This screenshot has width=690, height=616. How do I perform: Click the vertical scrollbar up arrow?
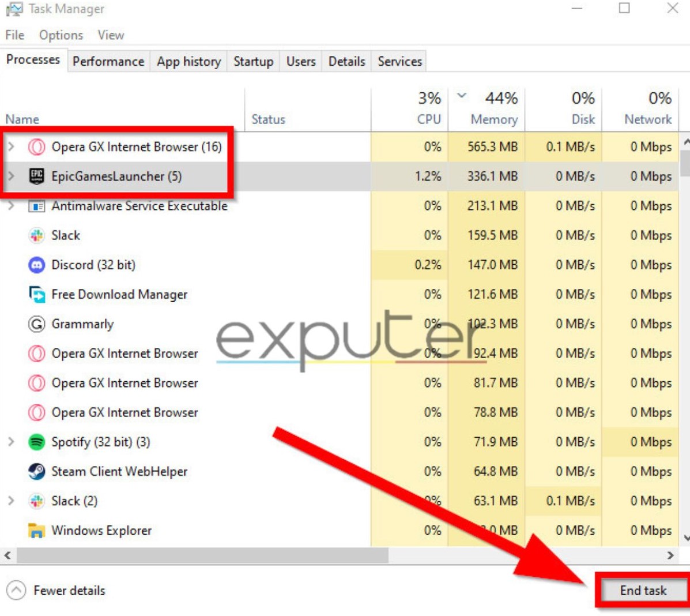(685, 142)
